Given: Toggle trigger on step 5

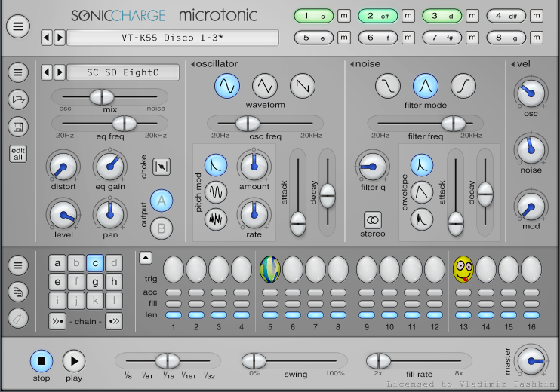Looking at the screenshot, I should pos(270,269).
